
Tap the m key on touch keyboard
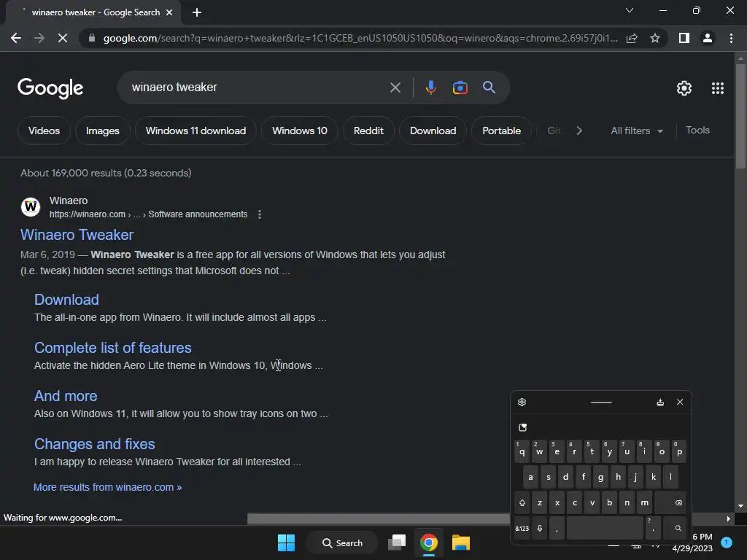pos(645,502)
